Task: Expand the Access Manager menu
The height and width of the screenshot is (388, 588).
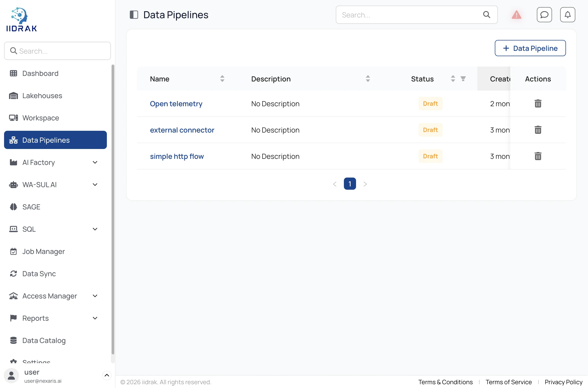Action: [x=95, y=296]
